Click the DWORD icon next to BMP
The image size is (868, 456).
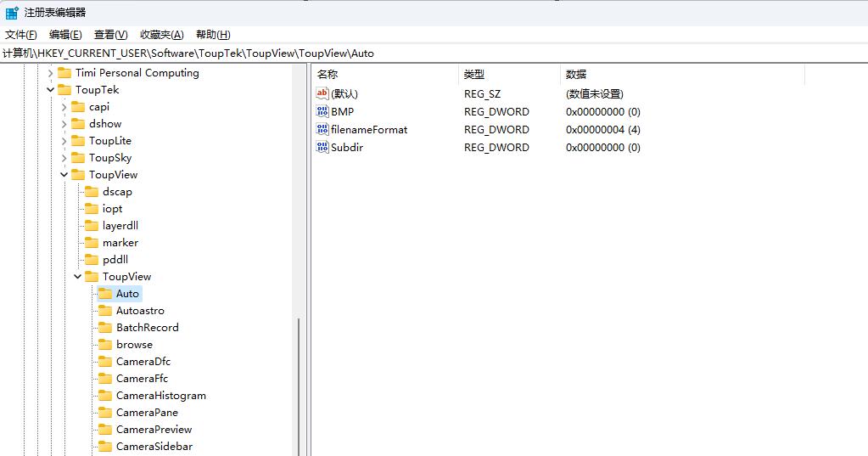click(322, 112)
